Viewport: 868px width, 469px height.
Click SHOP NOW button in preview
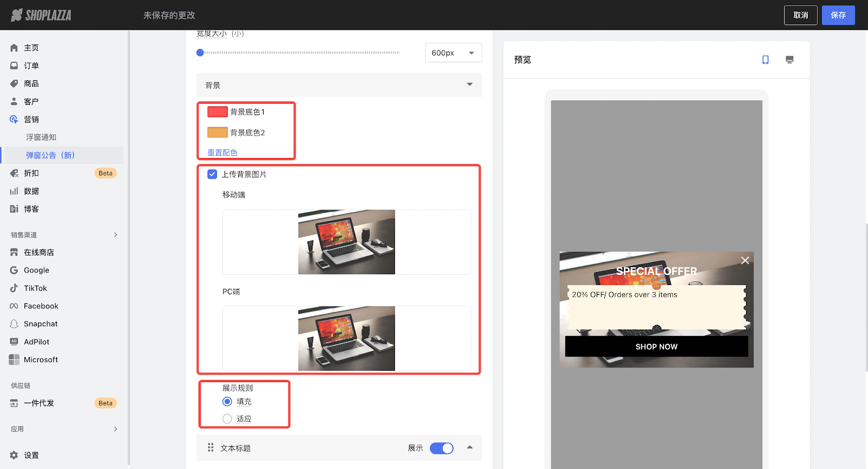tap(656, 346)
